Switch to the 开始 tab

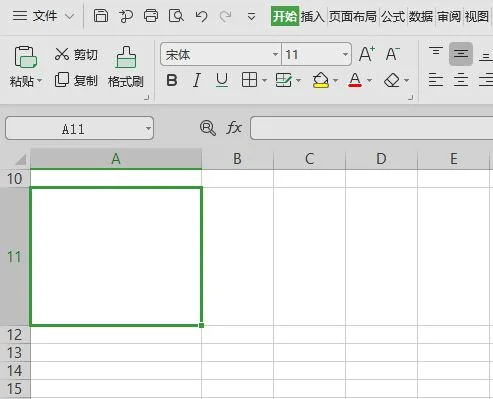pos(285,16)
